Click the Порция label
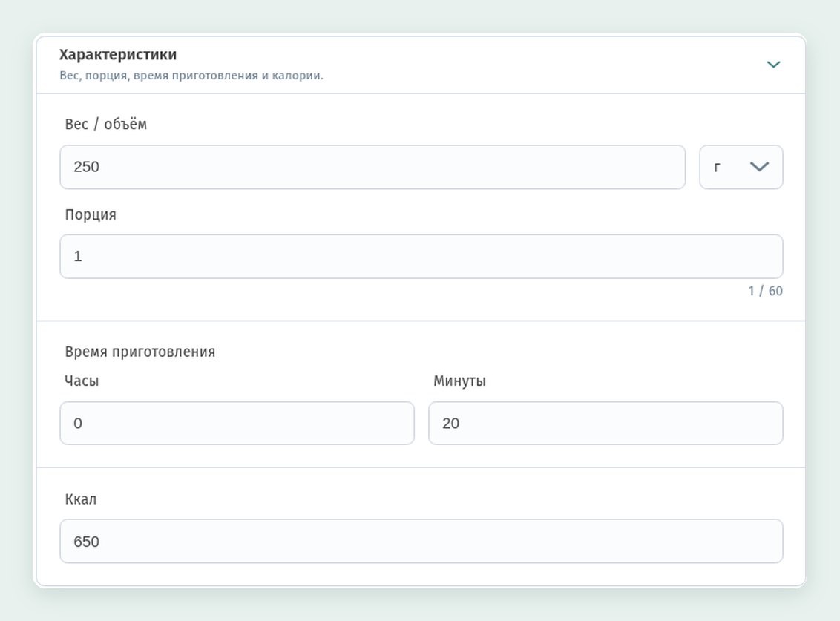840x621 pixels. point(91,215)
